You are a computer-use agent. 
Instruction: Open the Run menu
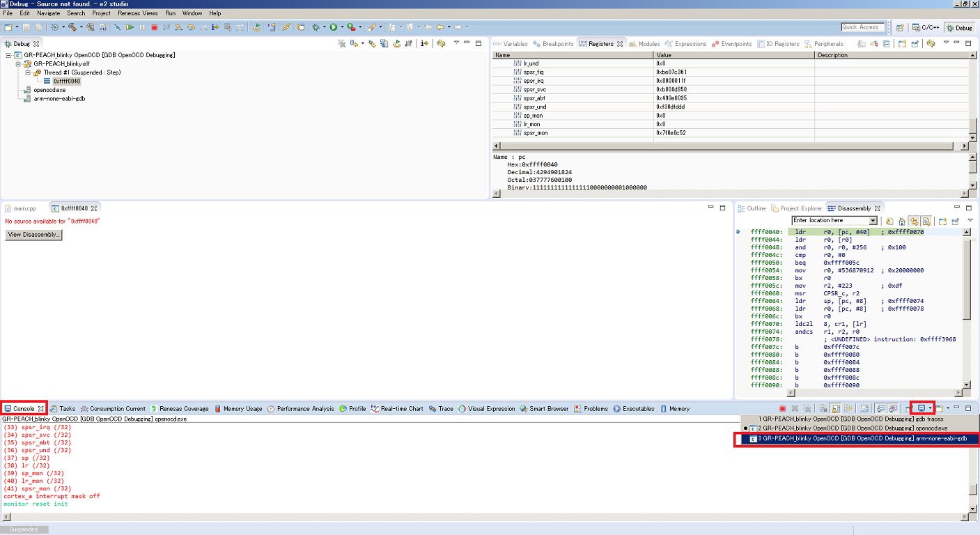point(171,13)
